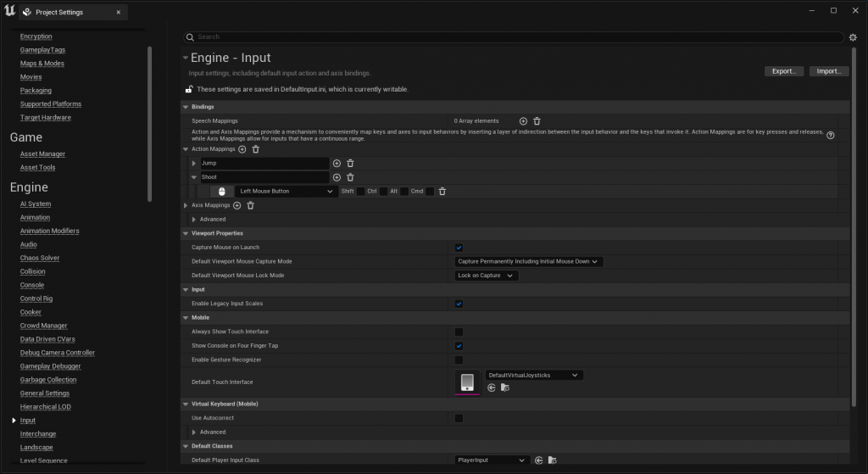Screen dimensions: 868x474
Task: Enable Gesture Recognizer checkbox
Action: point(459,360)
